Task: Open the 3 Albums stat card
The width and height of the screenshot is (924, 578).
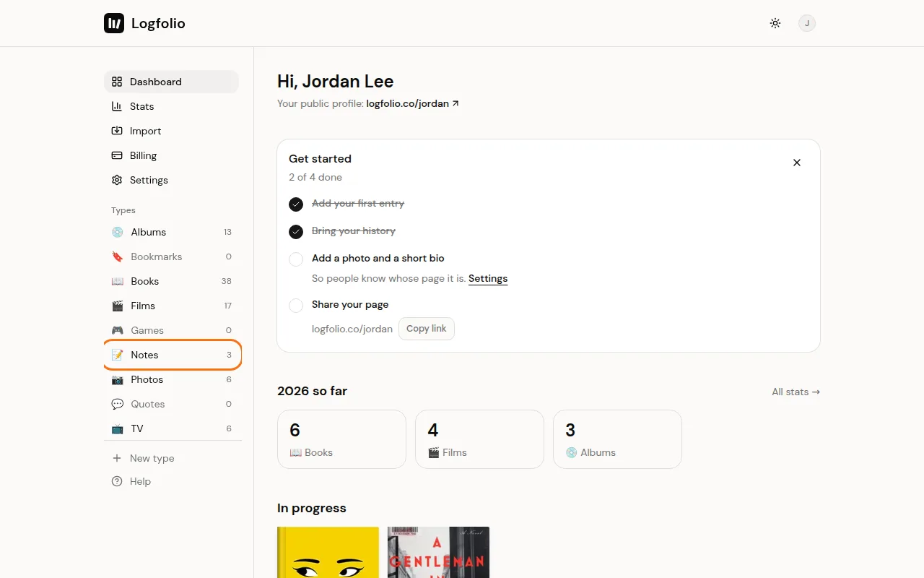Action: point(617,439)
